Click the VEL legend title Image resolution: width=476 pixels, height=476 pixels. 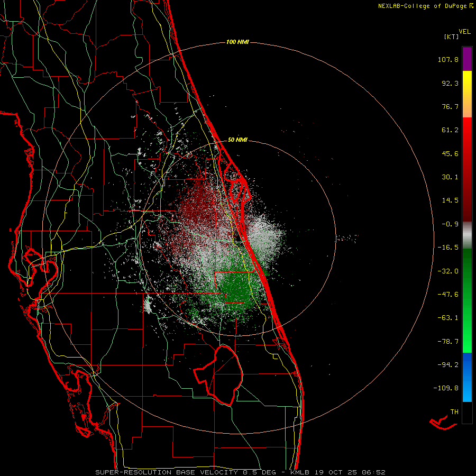(464, 32)
